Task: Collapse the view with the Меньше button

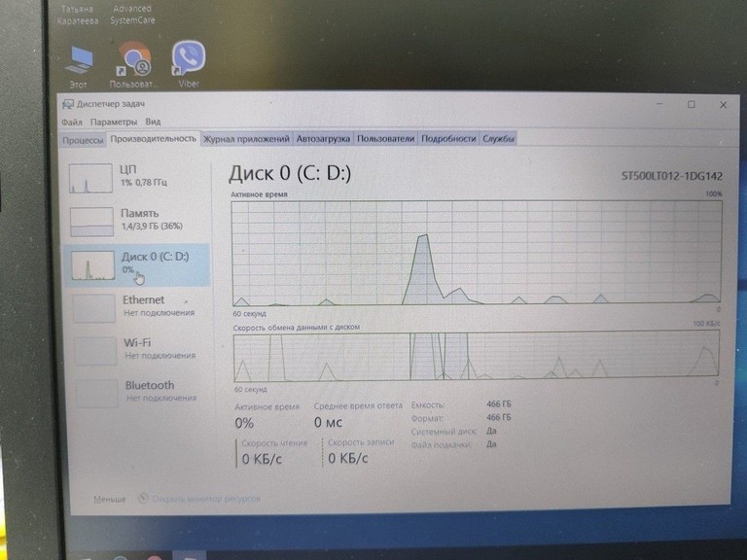Action: (x=110, y=499)
